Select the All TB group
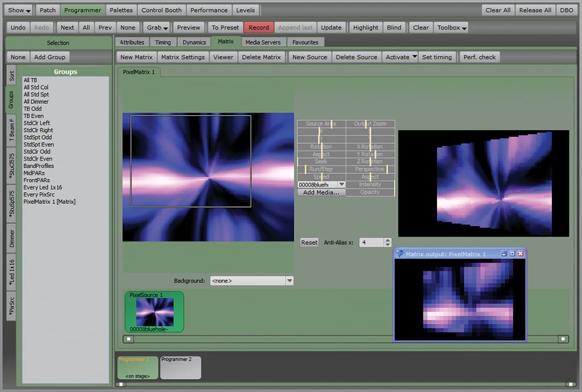 coord(31,80)
